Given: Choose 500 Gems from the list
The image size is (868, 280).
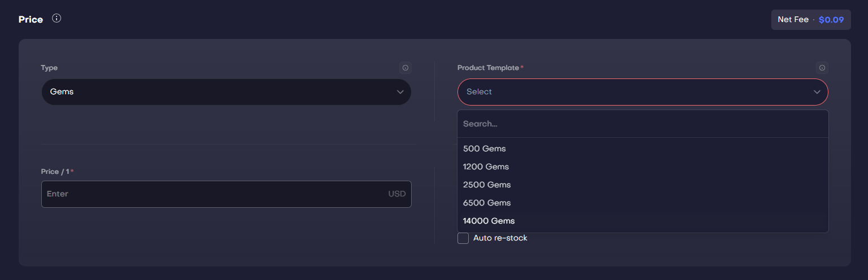Looking at the screenshot, I should point(484,148).
